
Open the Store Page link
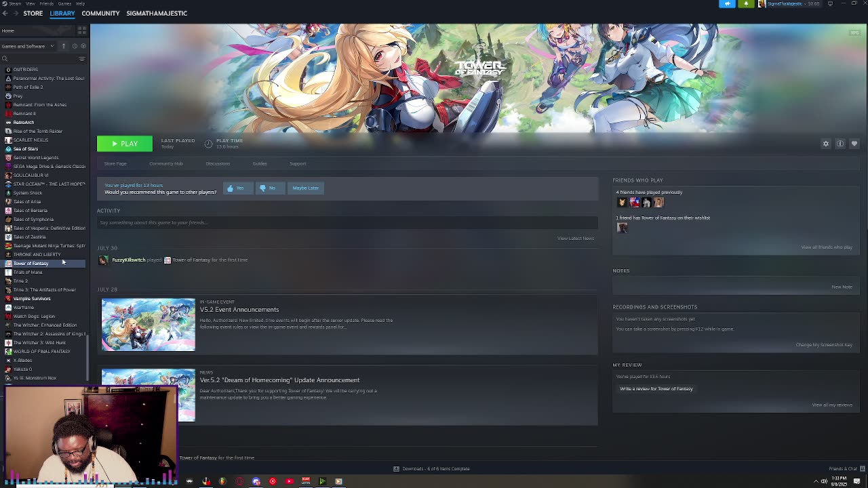click(115, 163)
